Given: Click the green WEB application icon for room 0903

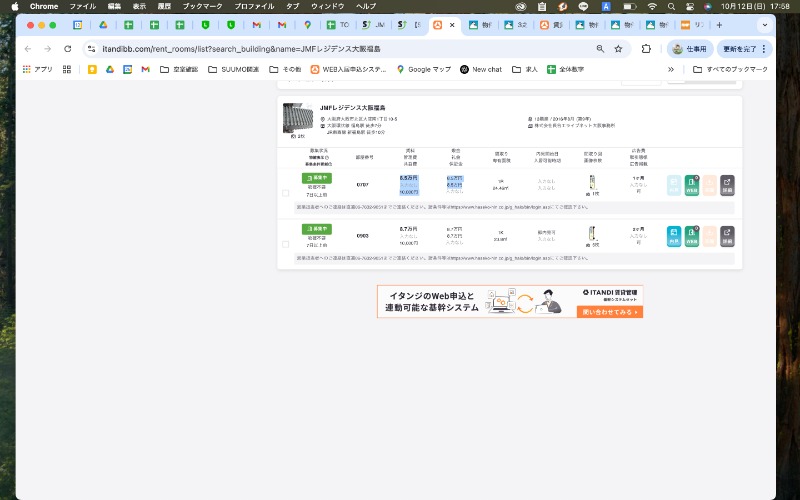Looking at the screenshot, I should click(x=691, y=235).
